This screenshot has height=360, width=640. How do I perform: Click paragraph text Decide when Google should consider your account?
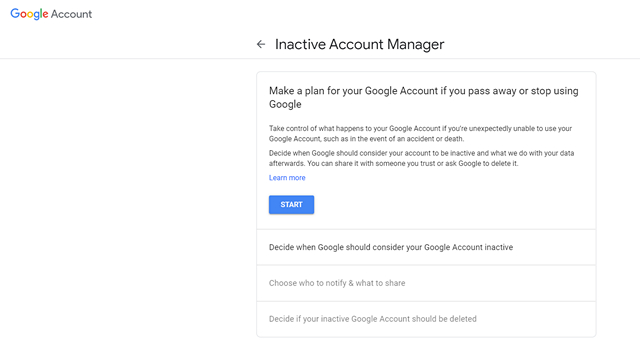pos(421,158)
